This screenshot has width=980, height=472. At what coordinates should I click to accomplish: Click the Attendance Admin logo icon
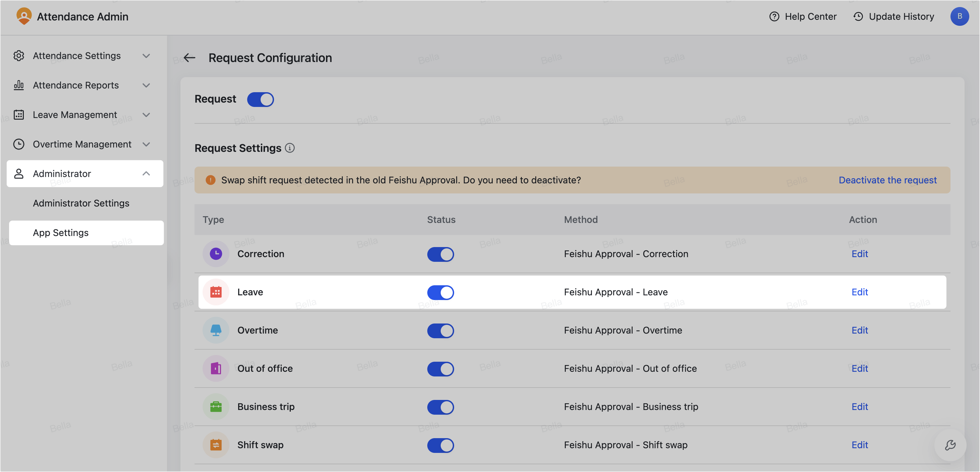(24, 16)
